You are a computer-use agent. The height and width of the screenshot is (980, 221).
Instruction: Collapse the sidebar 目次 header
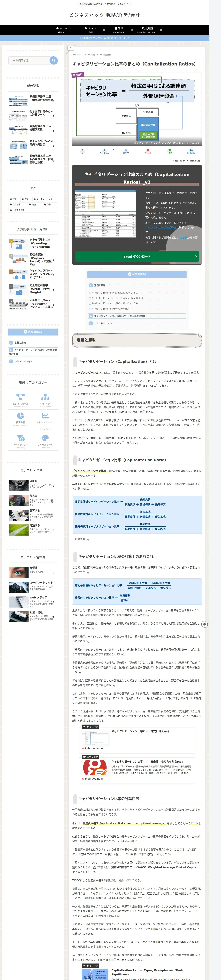33,332
